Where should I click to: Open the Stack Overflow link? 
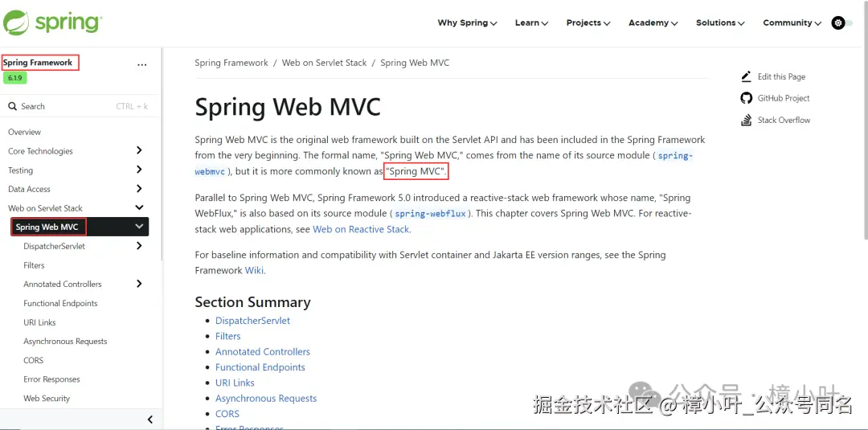[784, 120]
